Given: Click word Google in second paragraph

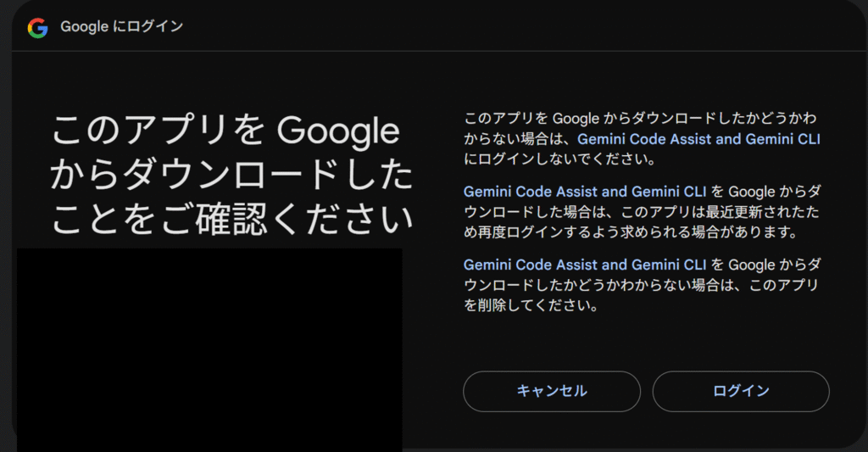Looking at the screenshot, I should coord(751,193).
